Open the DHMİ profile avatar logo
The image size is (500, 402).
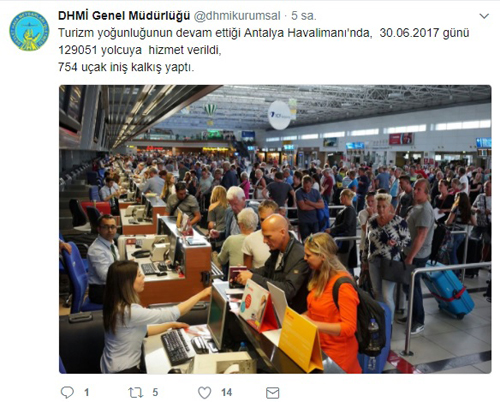[x=29, y=31]
